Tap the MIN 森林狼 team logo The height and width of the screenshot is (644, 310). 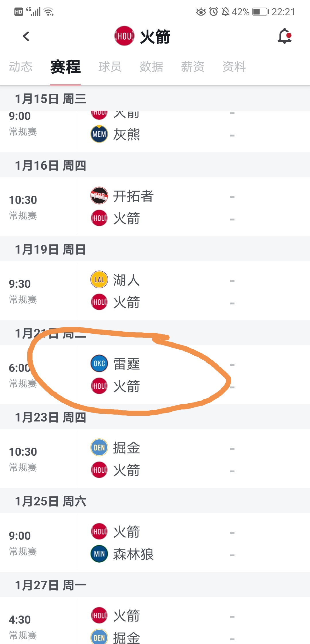click(x=99, y=554)
